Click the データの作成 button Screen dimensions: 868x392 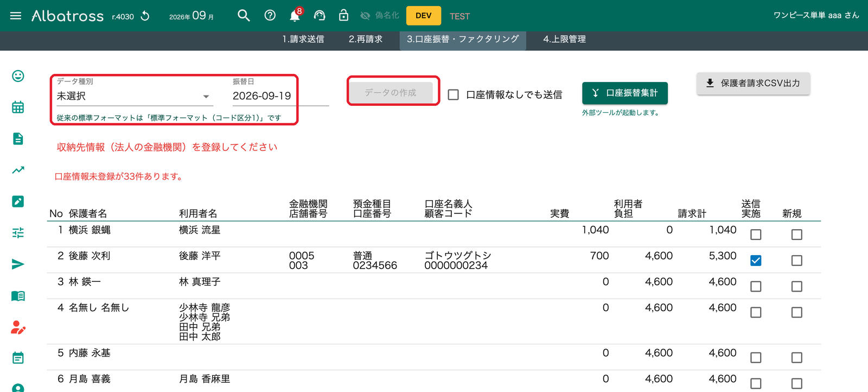[x=391, y=93]
